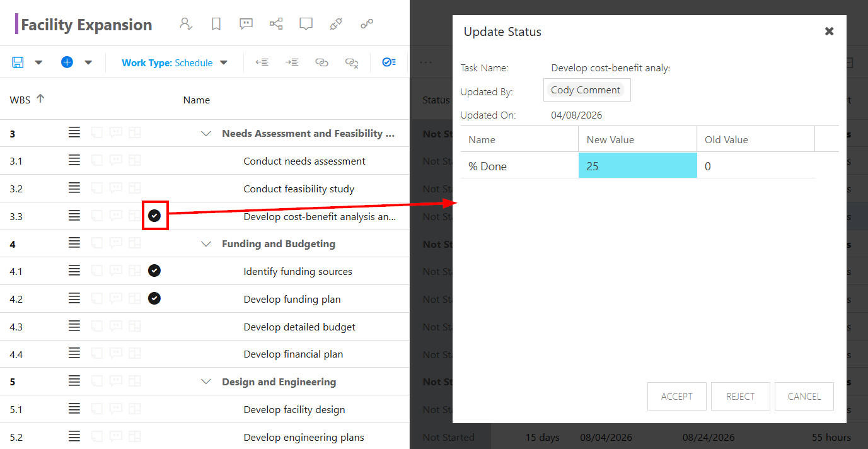Open row menu icon for WBS 3.1
Image resolution: width=868 pixels, height=449 pixels.
click(x=74, y=160)
